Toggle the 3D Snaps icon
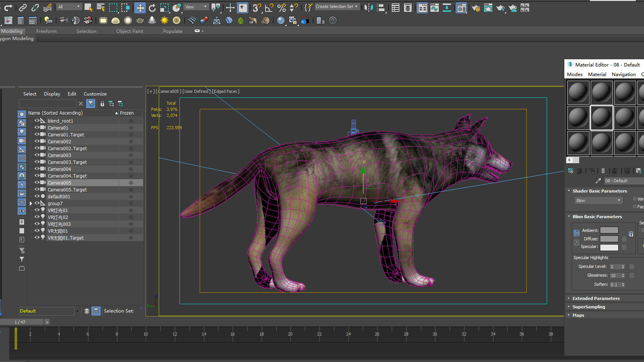The image size is (644, 362). [257, 7]
